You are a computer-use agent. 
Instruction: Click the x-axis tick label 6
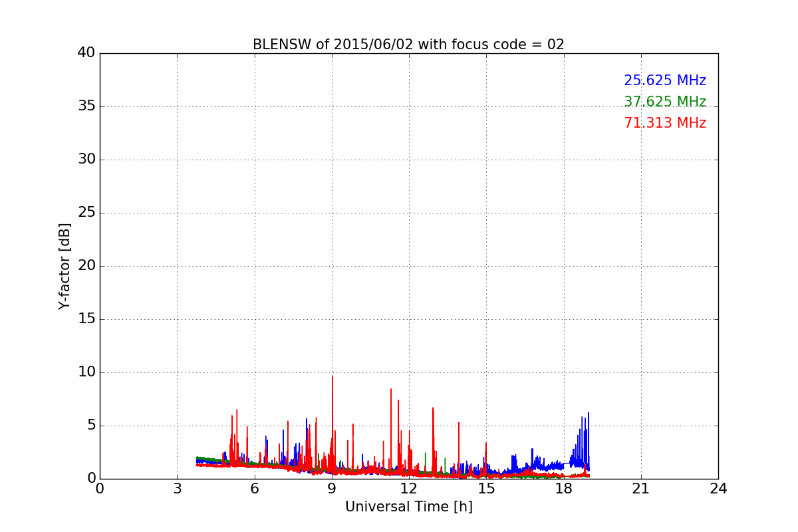pos(254,488)
